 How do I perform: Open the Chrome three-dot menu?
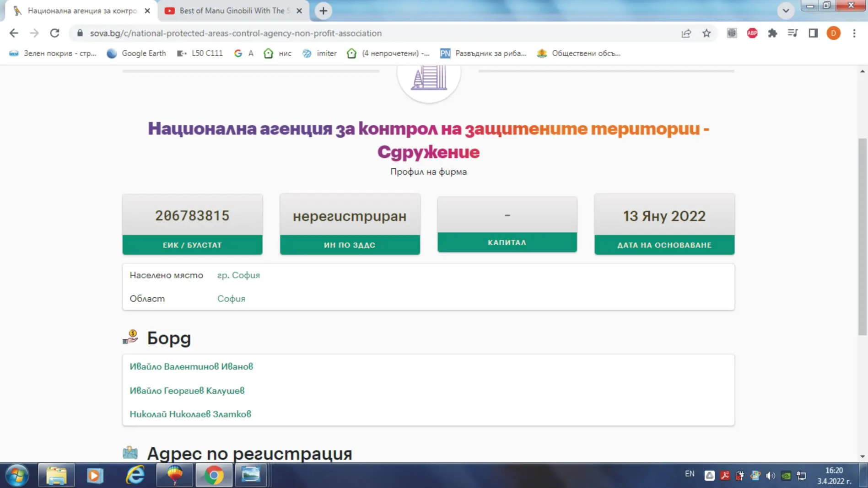click(854, 33)
